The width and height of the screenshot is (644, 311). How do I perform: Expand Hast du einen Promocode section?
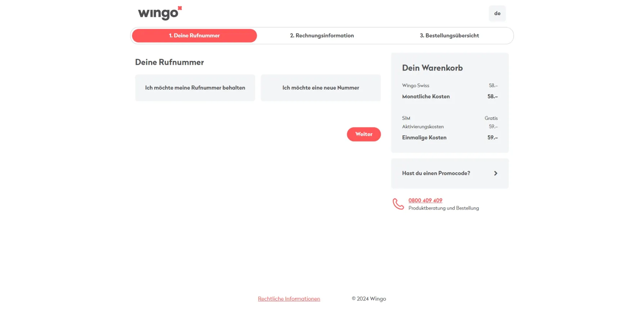point(450,173)
